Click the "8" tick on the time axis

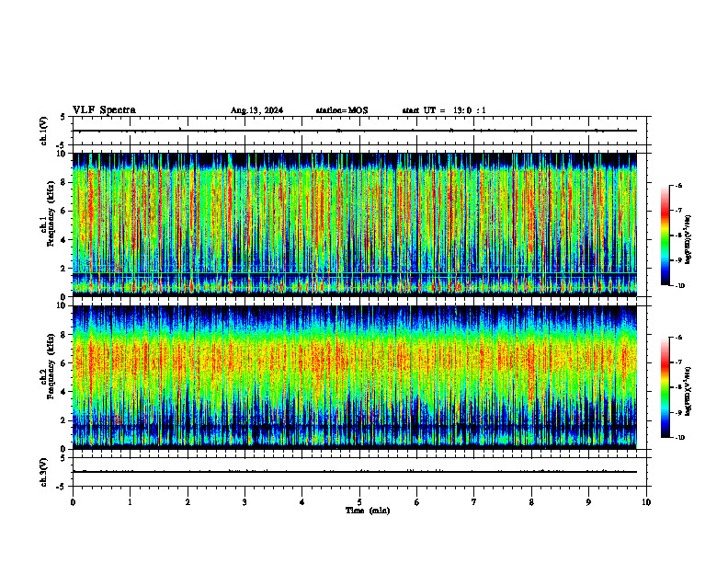point(531,502)
